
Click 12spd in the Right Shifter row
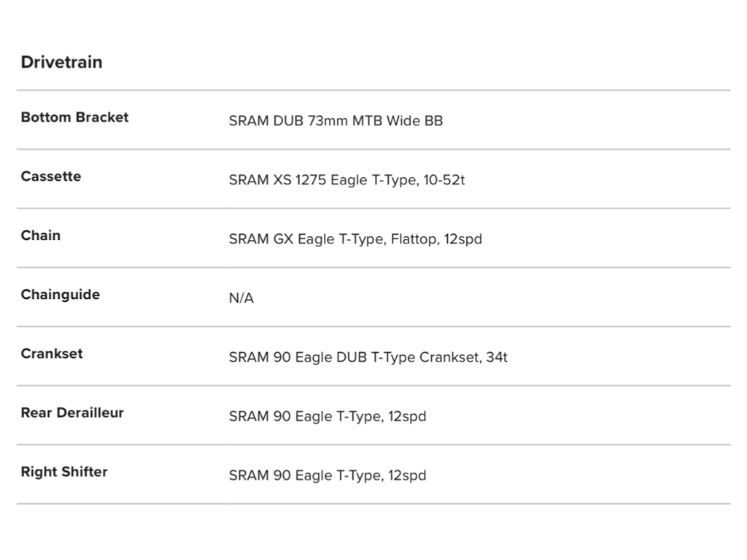(407, 475)
